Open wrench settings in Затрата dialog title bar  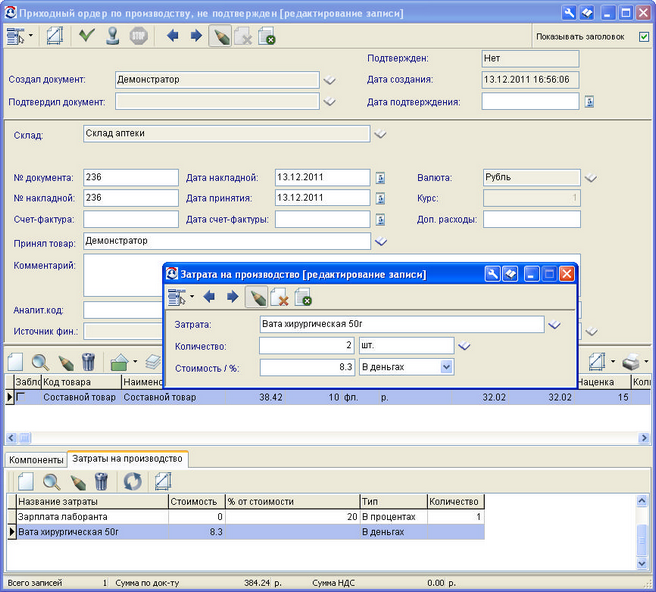coord(492,274)
